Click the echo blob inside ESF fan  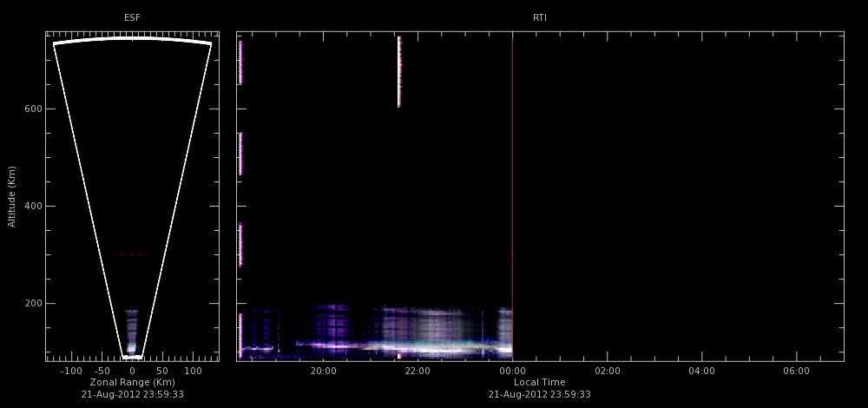pos(131,332)
